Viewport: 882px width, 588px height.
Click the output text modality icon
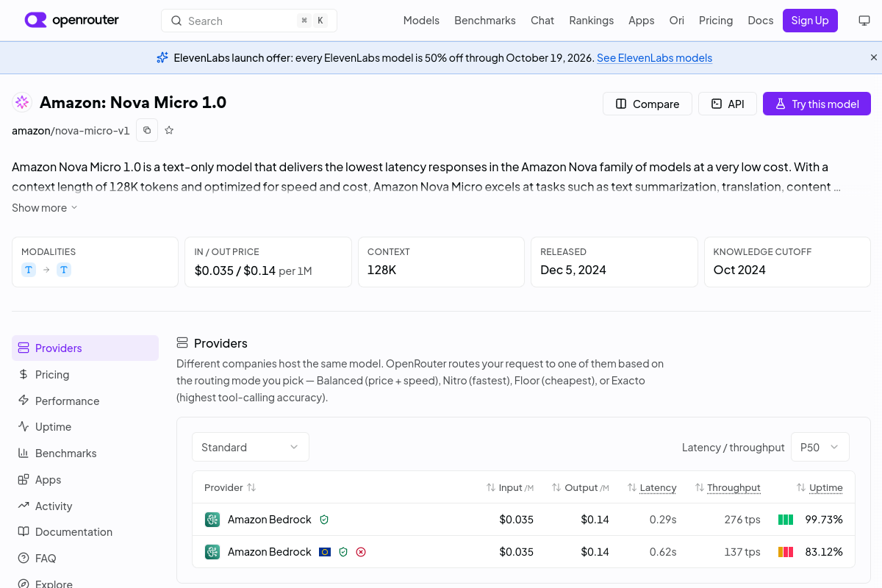pyautogui.click(x=64, y=270)
